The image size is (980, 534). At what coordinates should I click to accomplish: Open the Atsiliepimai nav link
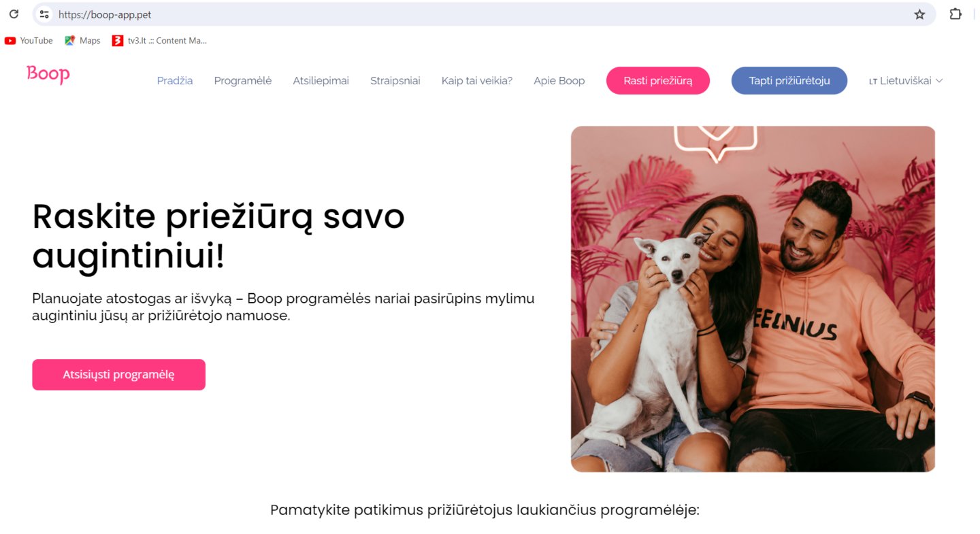[321, 81]
